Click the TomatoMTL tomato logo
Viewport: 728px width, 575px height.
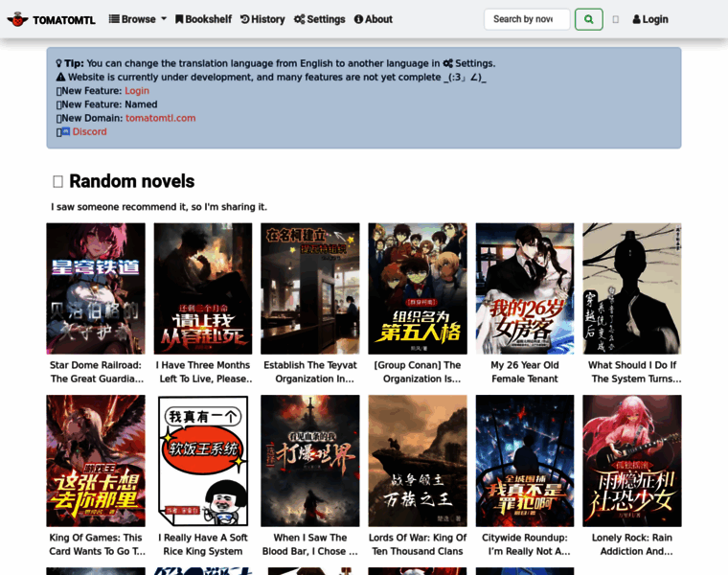point(17,19)
